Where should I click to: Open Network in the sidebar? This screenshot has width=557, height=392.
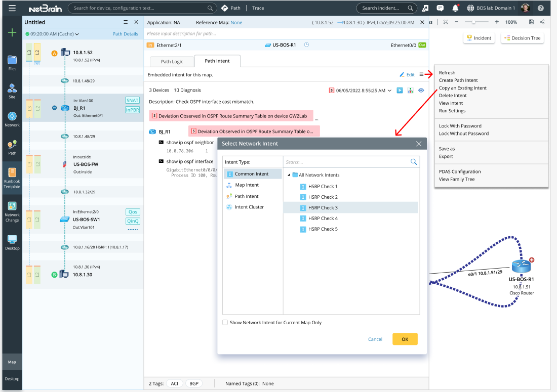(12, 119)
